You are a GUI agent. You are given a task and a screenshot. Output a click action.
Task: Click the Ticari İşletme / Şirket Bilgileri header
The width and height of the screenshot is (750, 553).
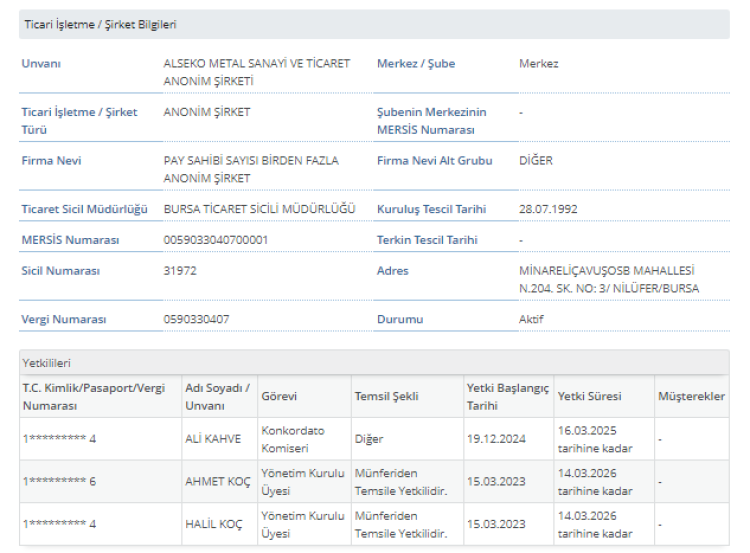click(x=99, y=24)
